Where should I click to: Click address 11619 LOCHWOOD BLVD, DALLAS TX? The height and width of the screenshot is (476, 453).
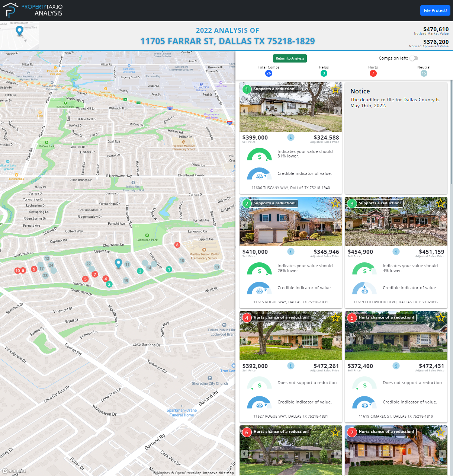(x=396, y=302)
